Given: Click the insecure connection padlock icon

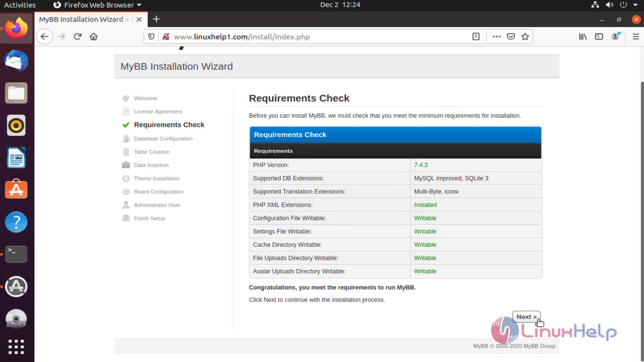Looking at the screenshot, I should click(166, 37).
